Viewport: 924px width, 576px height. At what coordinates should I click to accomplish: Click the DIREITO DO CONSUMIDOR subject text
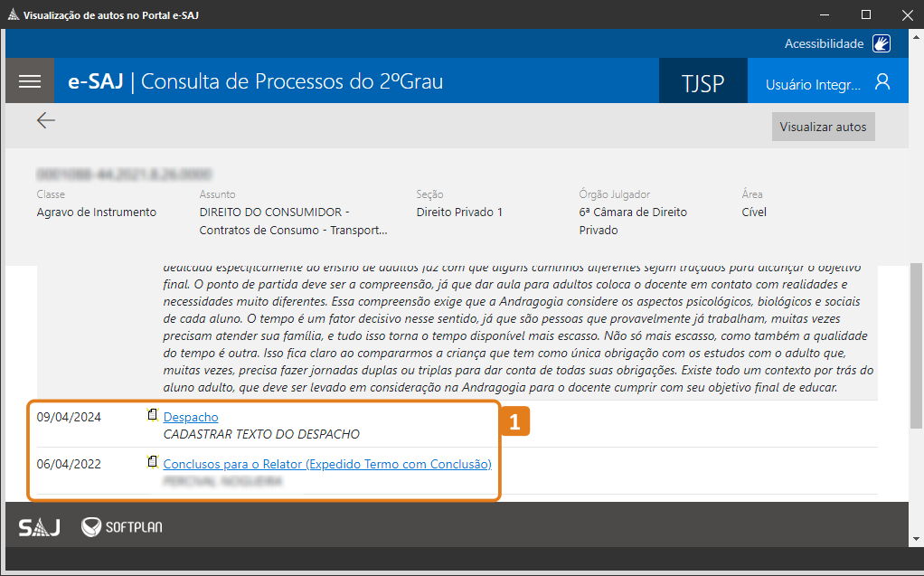click(x=293, y=221)
